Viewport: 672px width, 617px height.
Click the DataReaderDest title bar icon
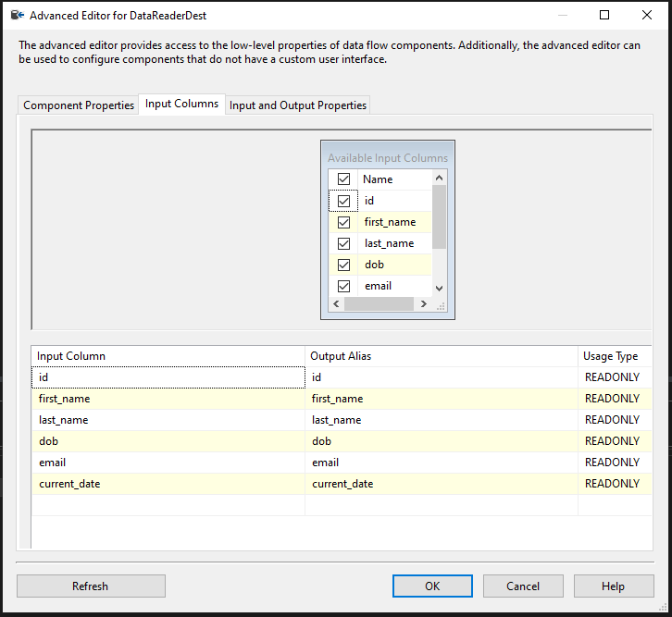16,15
